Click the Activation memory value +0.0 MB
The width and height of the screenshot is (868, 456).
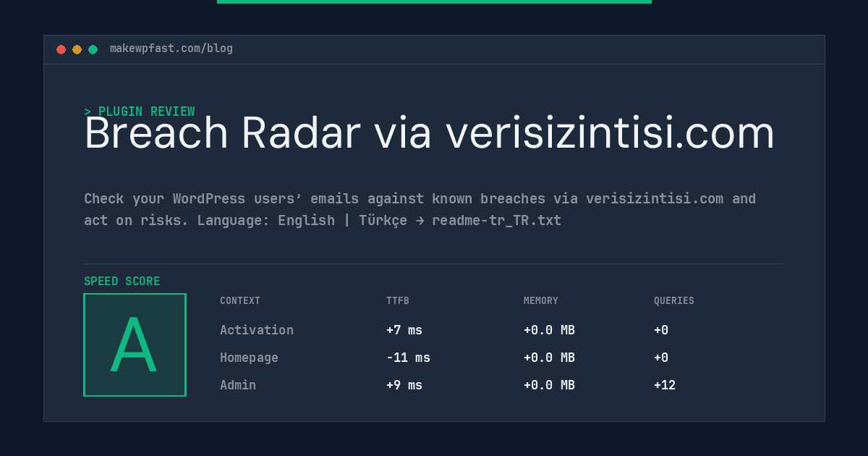(x=549, y=330)
